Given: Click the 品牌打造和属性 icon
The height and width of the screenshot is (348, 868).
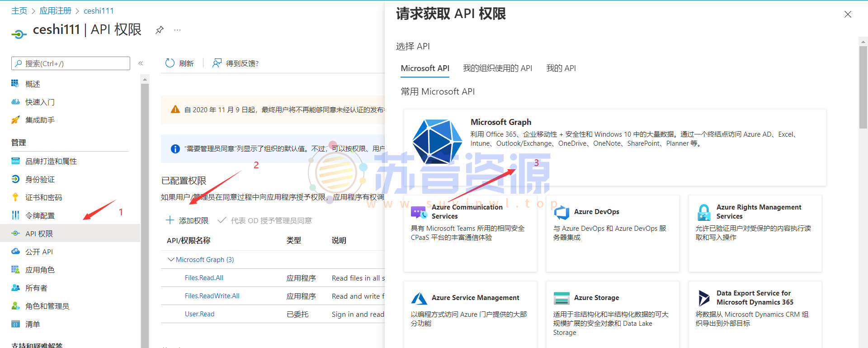Looking at the screenshot, I should tap(15, 161).
